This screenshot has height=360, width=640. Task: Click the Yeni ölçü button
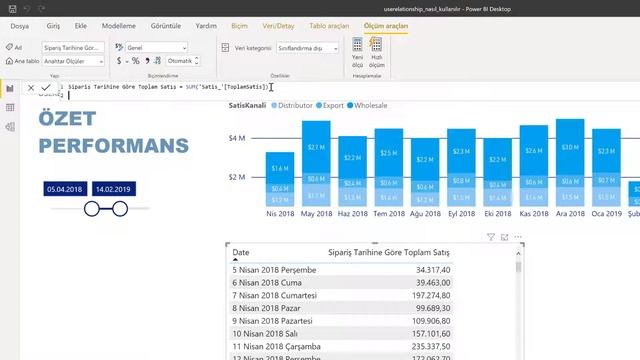pyautogui.click(x=358, y=53)
